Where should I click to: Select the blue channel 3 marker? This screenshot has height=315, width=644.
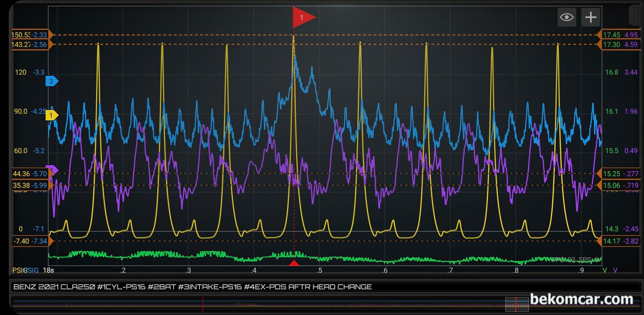pos(52,81)
